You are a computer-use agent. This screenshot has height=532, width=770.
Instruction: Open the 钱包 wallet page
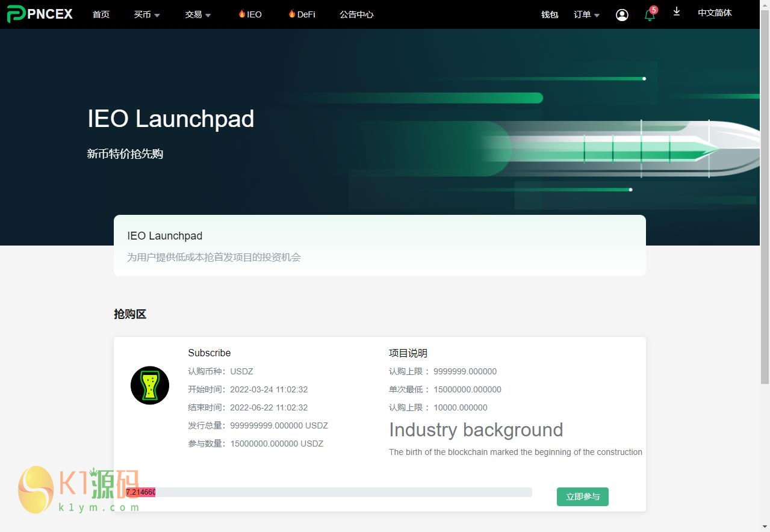(550, 14)
